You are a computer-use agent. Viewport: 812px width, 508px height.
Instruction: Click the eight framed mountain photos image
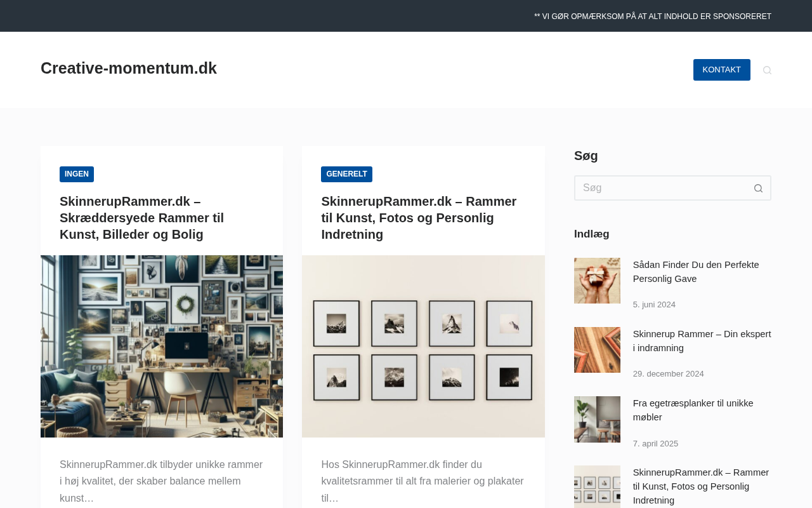click(x=423, y=346)
